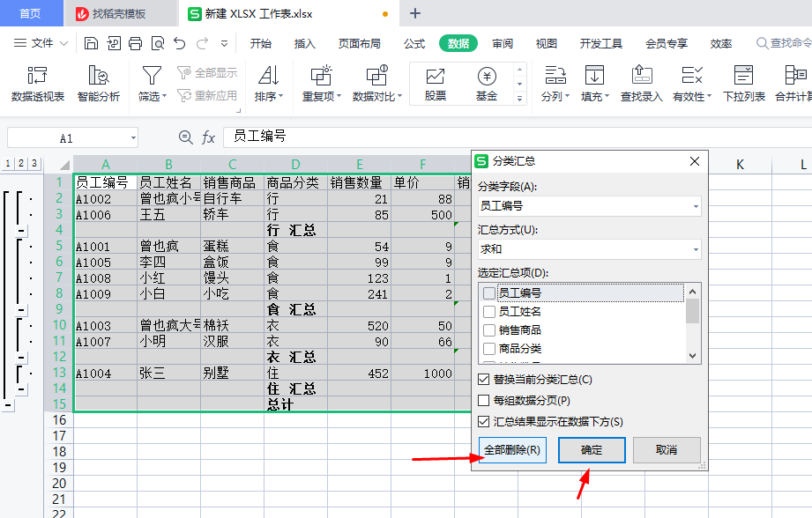The image size is (812, 518).
Task: Click the fx insert function icon
Action: tap(208, 137)
